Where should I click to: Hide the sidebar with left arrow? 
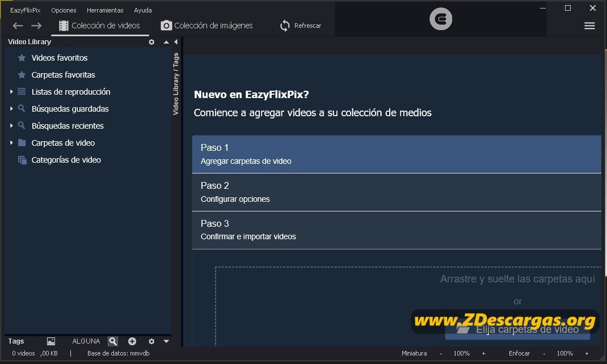[176, 42]
